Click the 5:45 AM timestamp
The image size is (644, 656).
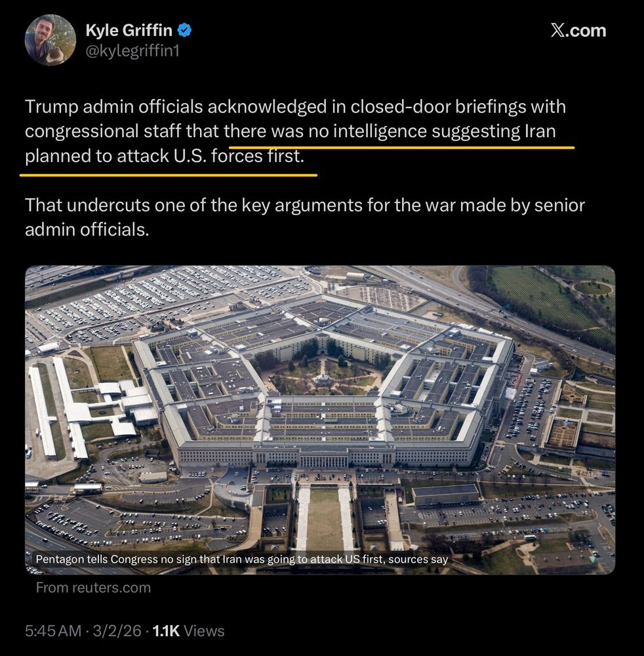pyautogui.click(x=53, y=631)
